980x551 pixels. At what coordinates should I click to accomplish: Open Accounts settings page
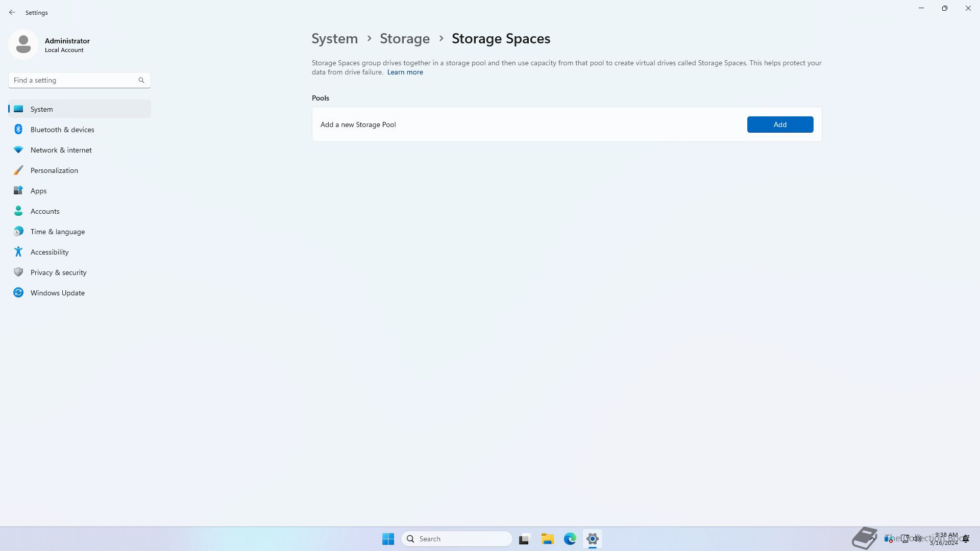coord(45,211)
